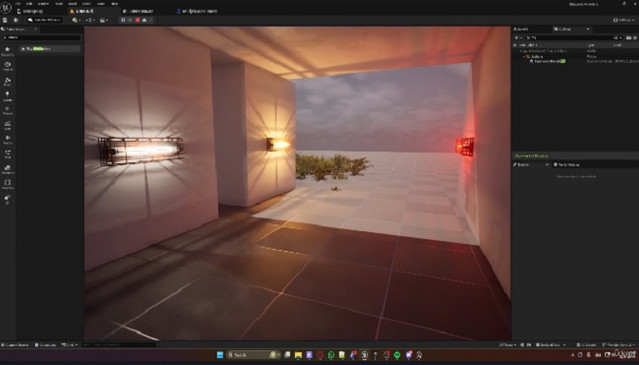639x365 pixels.
Task: Click the console command input field
Action: (x=119, y=345)
